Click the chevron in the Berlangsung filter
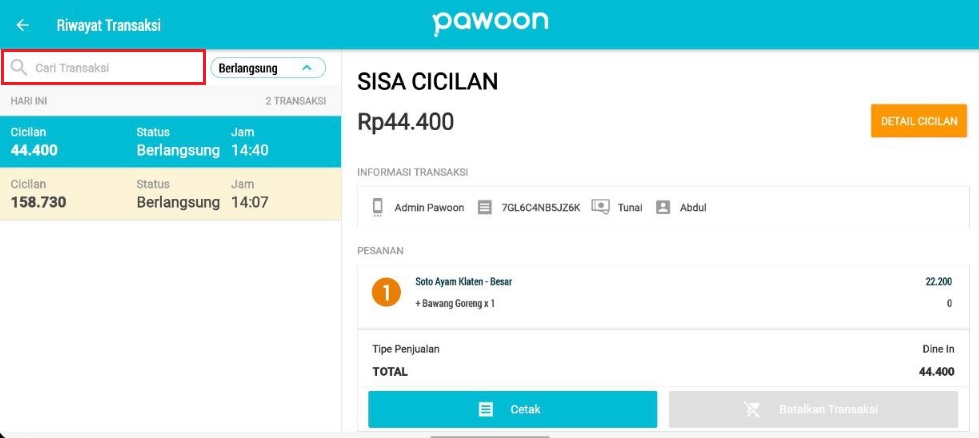This screenshot has width=979, height=438. click(307, 67)
